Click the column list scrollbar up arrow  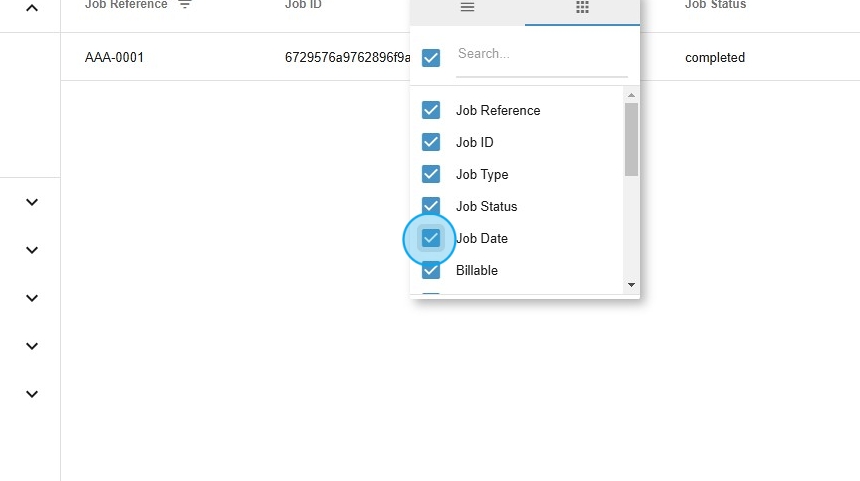tap(631, 96)
